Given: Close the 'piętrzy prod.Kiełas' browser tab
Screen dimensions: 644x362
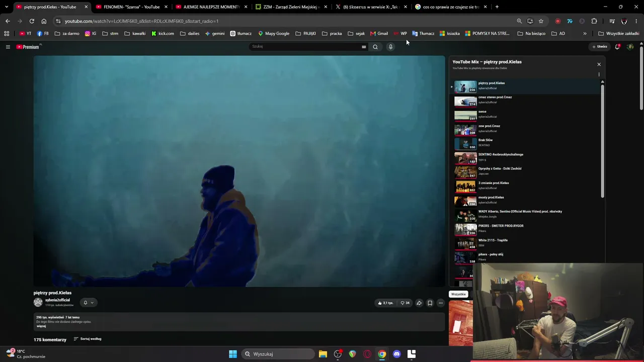Looking at the screenshot, I should [x=86, y=7].
